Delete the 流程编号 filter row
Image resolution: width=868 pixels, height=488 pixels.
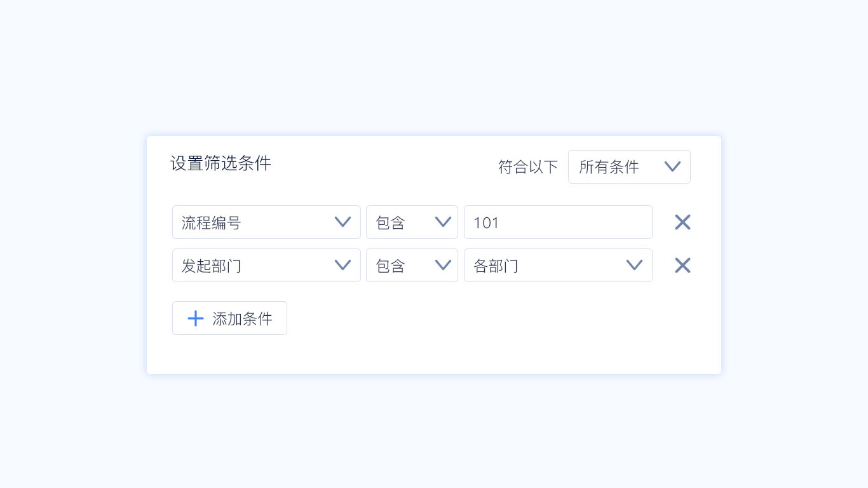tap(682, 222)
